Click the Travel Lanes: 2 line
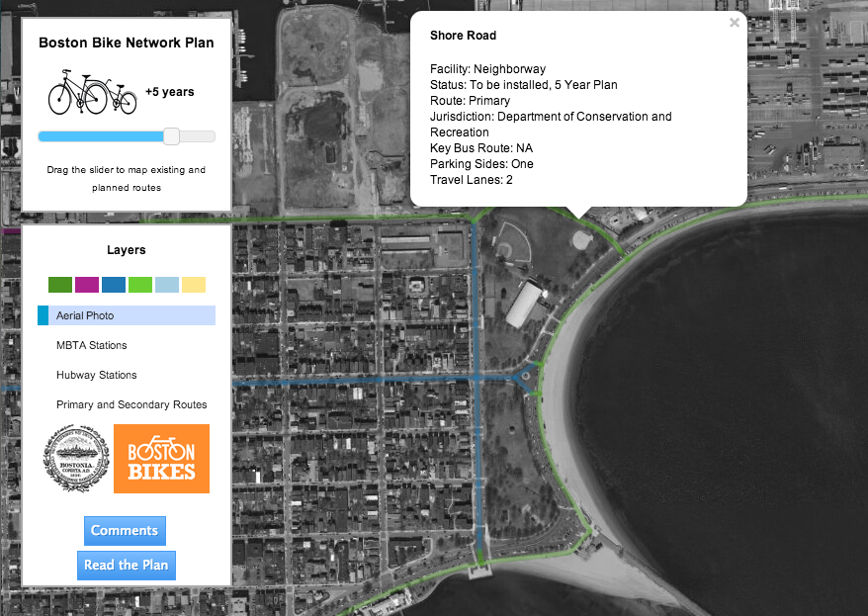The image size is (868, 616). coord(472,180)
